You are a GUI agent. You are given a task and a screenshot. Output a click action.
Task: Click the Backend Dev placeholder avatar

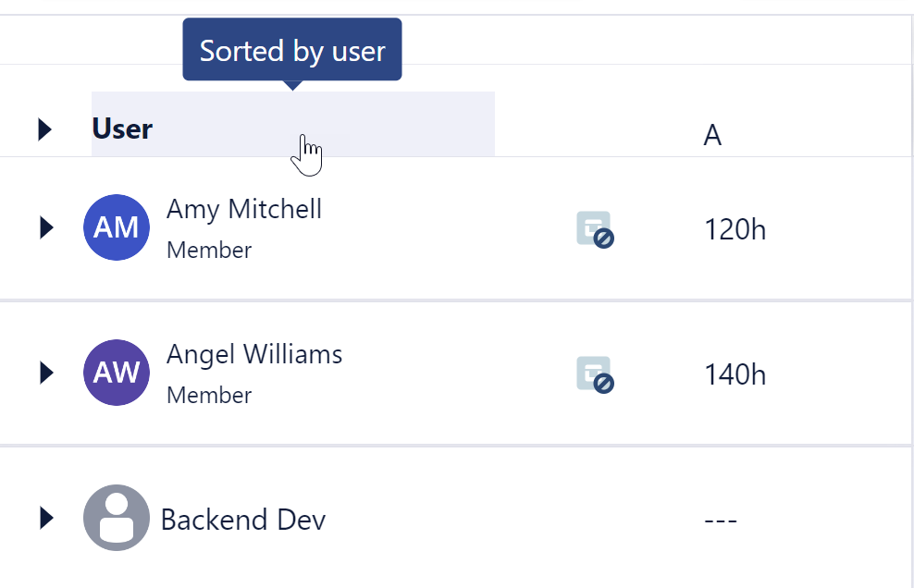point(117,518)
